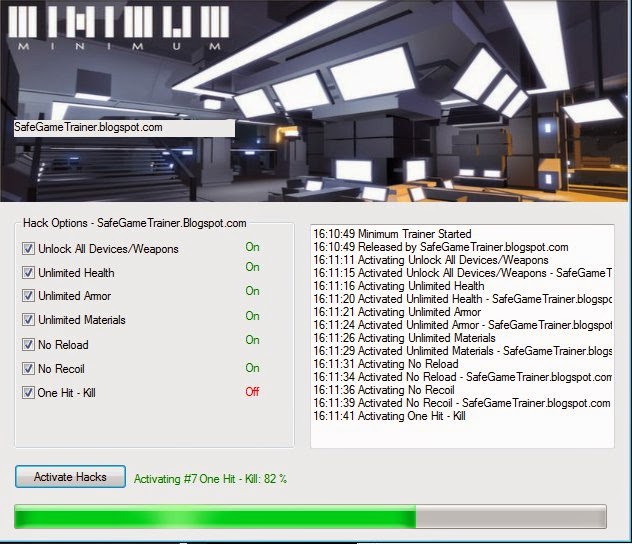Select the 16:11:39 Activated No Recoil line
This screenshot has width=632, height=544.
click(x=462, y=403)
